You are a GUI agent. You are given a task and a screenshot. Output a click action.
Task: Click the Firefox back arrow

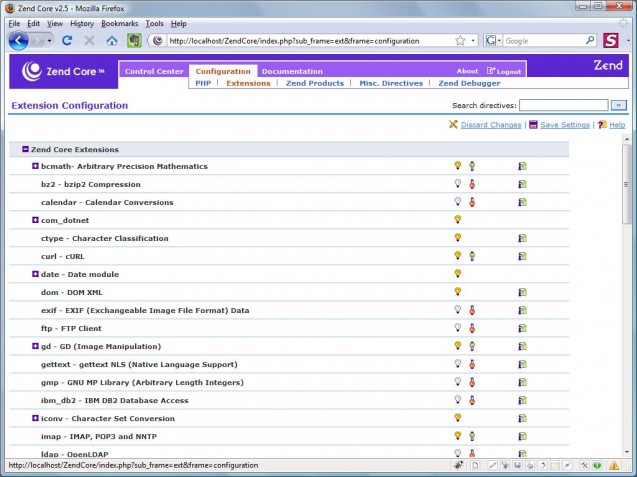(x=18, y=41)
